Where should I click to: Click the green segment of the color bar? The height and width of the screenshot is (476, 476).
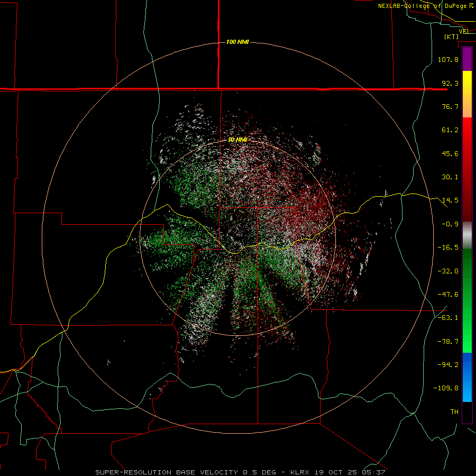(467, 300)
